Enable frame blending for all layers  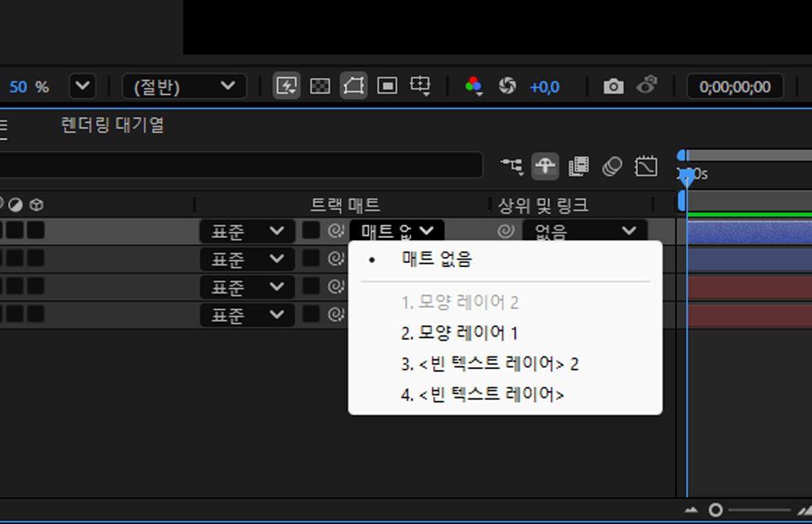(579, 166)
